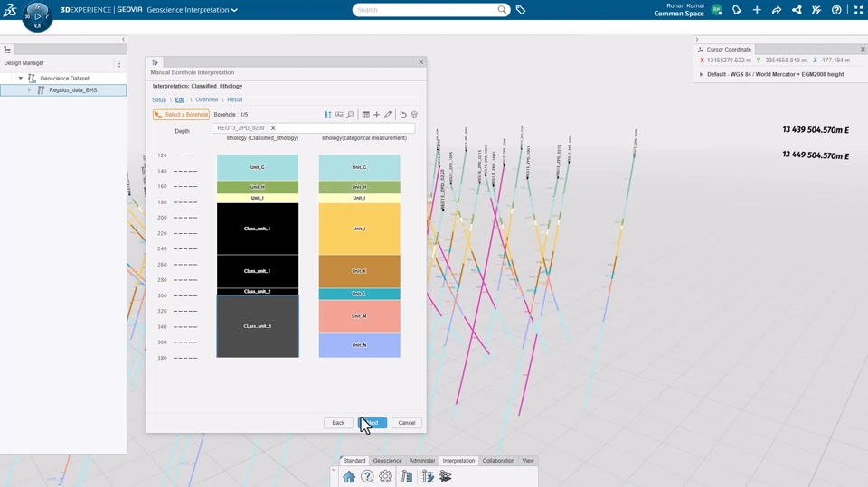The height and width of the screenshot is (487, 868).
Task: Select Geoscience Dataset tree item
Action: pos(64,78)
